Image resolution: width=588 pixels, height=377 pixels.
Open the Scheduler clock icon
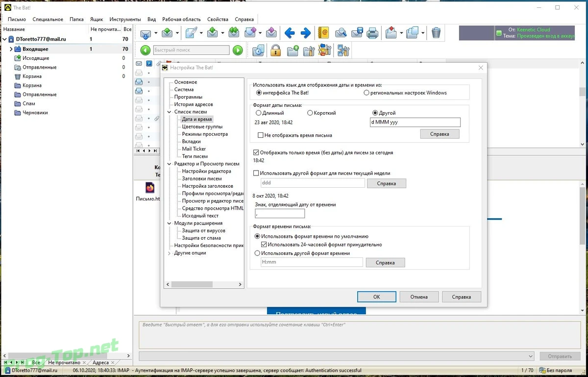click(258, 50)
